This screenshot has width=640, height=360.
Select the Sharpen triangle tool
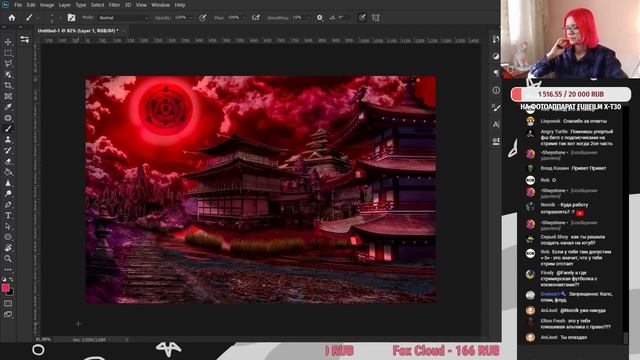[8, 183]
